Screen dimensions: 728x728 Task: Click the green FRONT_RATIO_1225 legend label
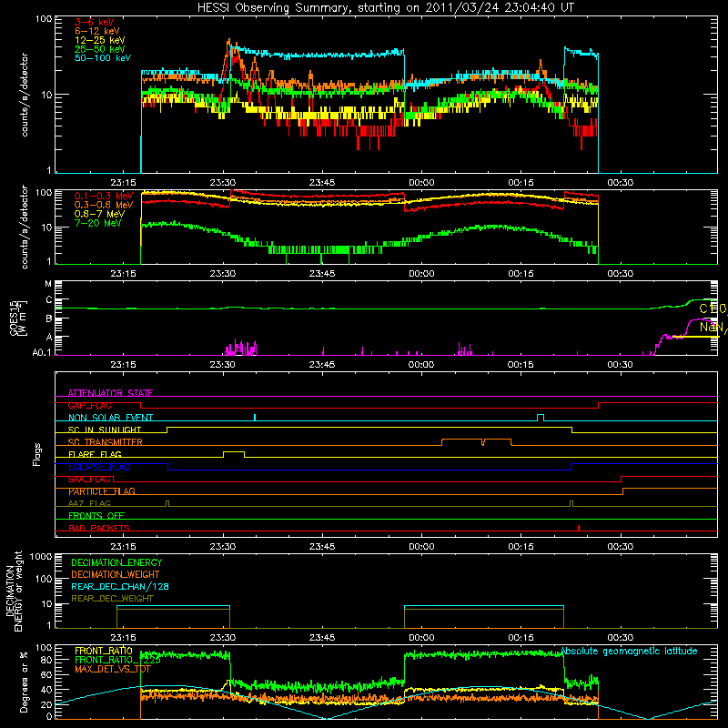click(118, 660)
